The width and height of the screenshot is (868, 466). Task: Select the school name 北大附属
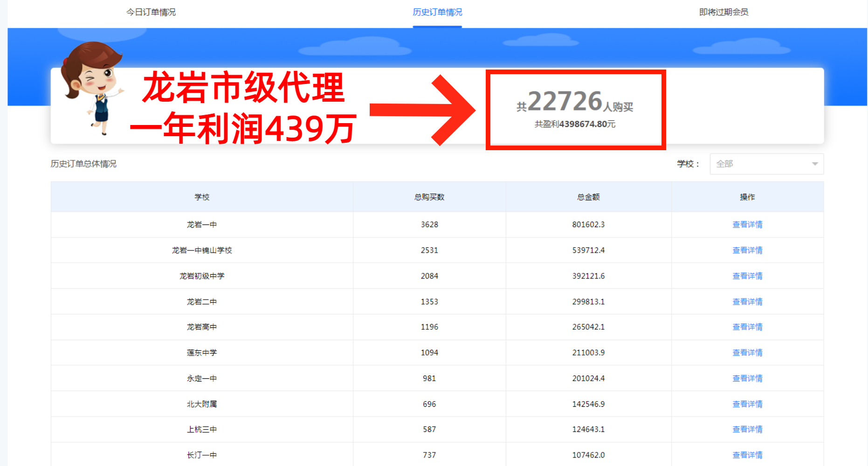(x=202, y=403)
